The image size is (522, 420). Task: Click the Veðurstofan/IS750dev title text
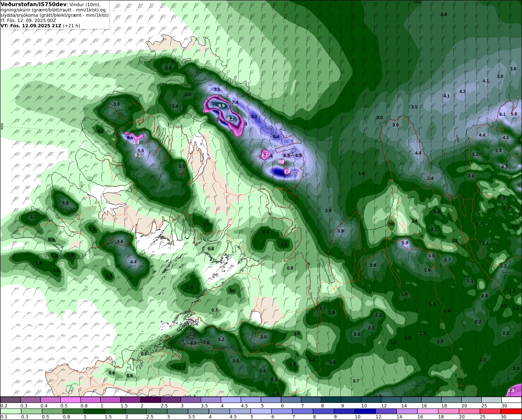33,4
